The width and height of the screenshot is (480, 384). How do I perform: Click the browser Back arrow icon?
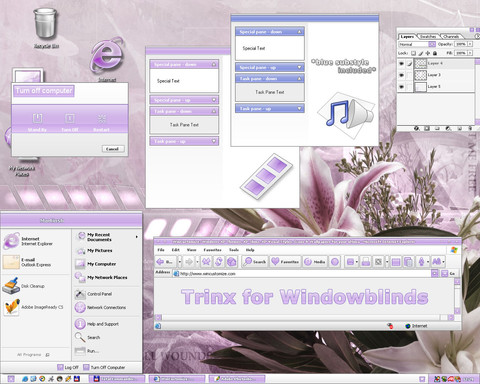(160, 262)
